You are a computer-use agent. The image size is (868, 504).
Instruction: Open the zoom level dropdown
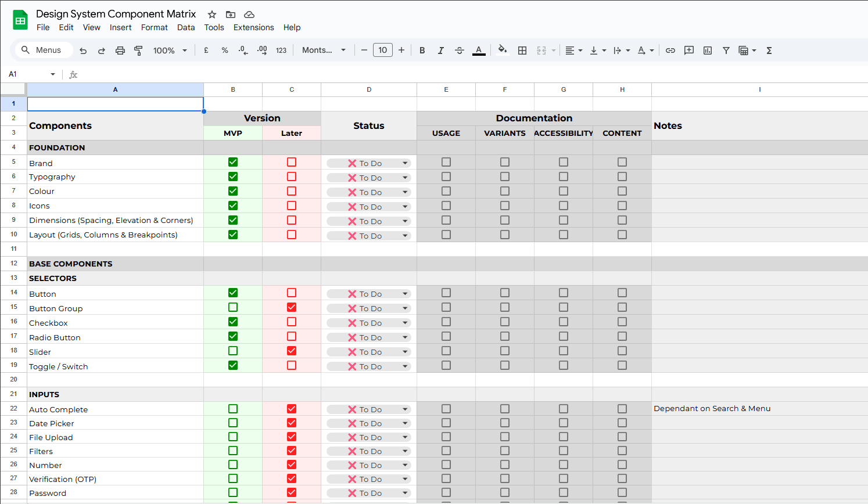[x=170, y=51]
